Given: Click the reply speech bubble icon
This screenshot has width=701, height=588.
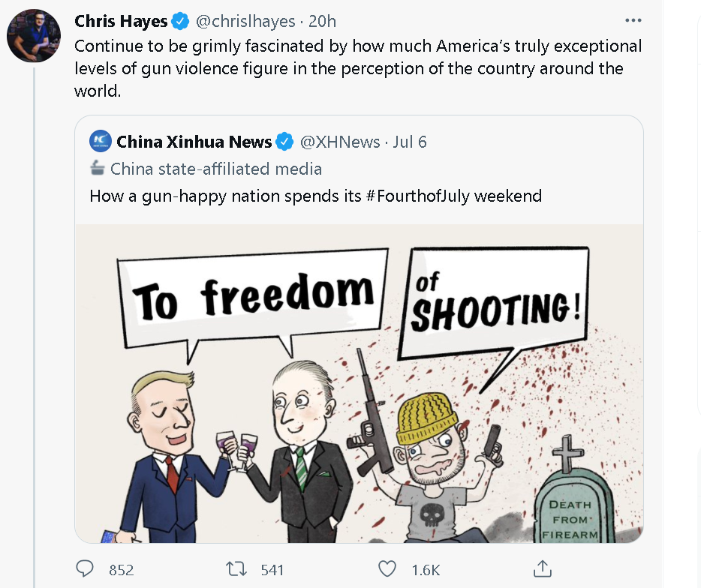Looking at the screenshot, I should pos(89,569).
